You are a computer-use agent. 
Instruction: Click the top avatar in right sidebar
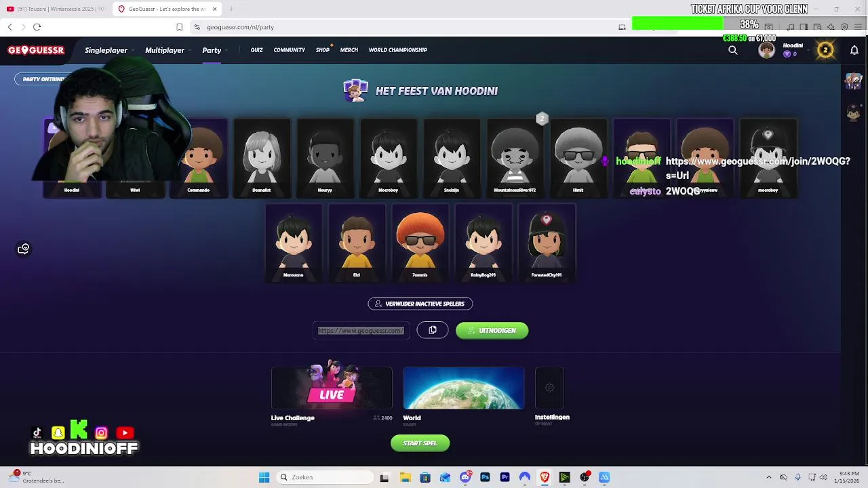tap(853, 81)
